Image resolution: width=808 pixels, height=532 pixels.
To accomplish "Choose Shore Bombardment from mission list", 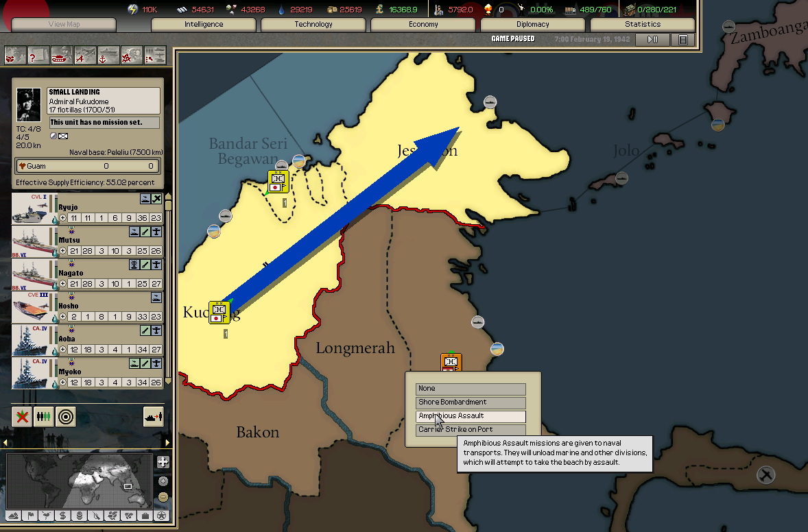I will coord(471,402).
